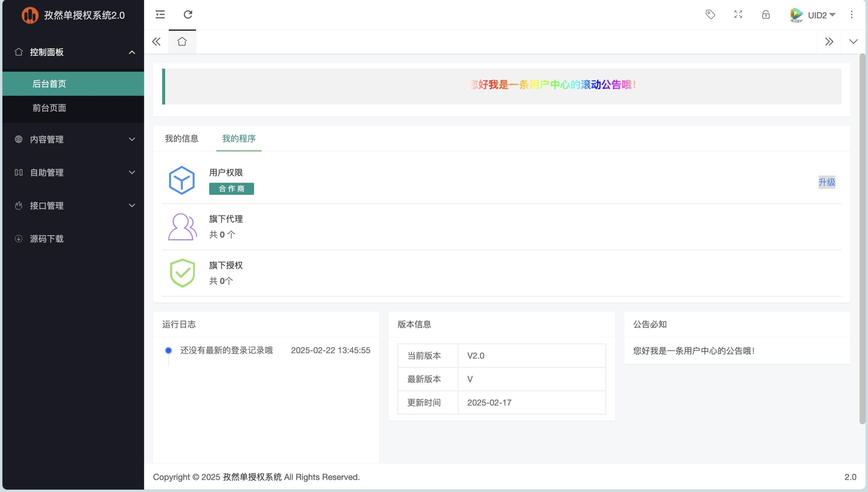Click the authorization shield icon
The height and width of the screenshot is (492, 868).
182,272
